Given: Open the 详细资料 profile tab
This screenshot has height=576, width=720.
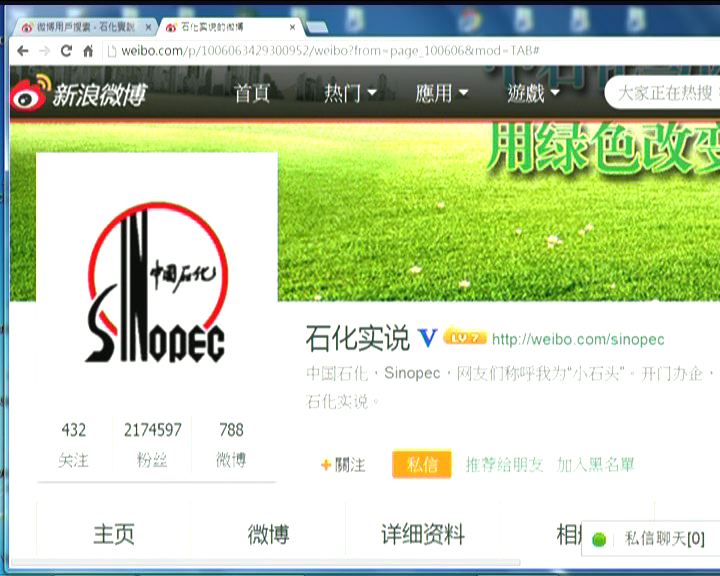Looking at the screenshot, I should click(423, 534).
